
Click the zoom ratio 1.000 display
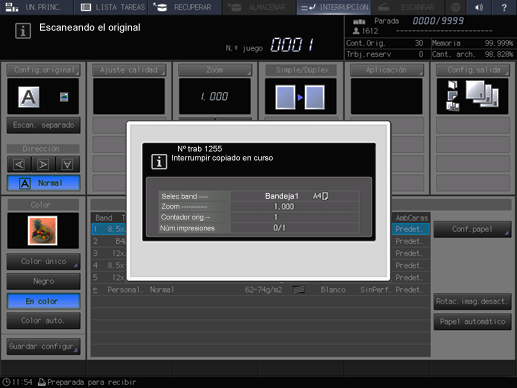pos(215,96)
